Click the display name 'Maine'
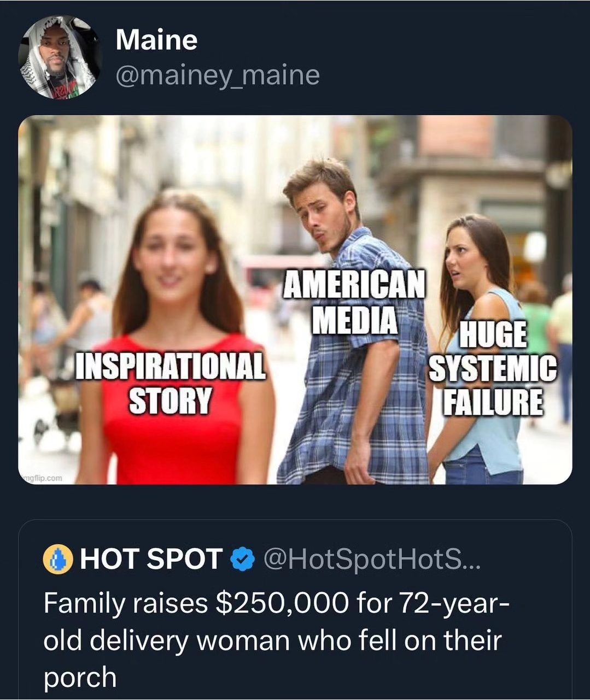This screenshot has height=700, width=590. [156, 41]
